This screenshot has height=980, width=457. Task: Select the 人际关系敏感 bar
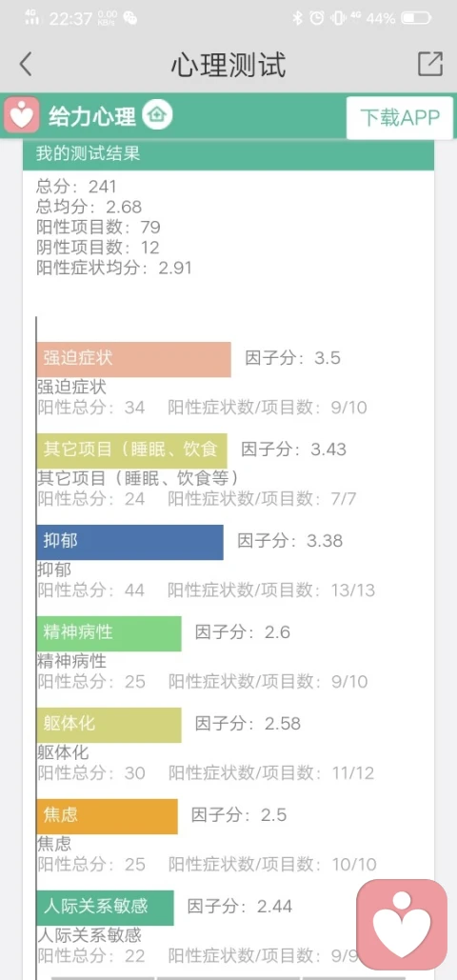(105, 908)
